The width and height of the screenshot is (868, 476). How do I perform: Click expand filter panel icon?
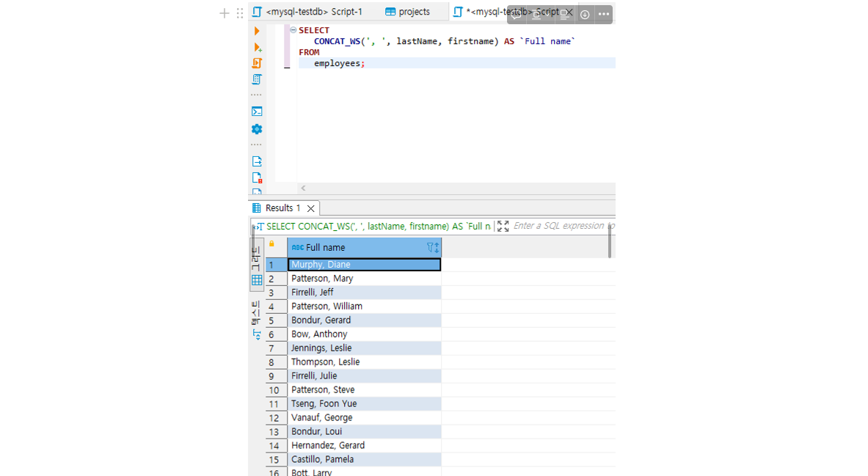[x=503, y=226]
